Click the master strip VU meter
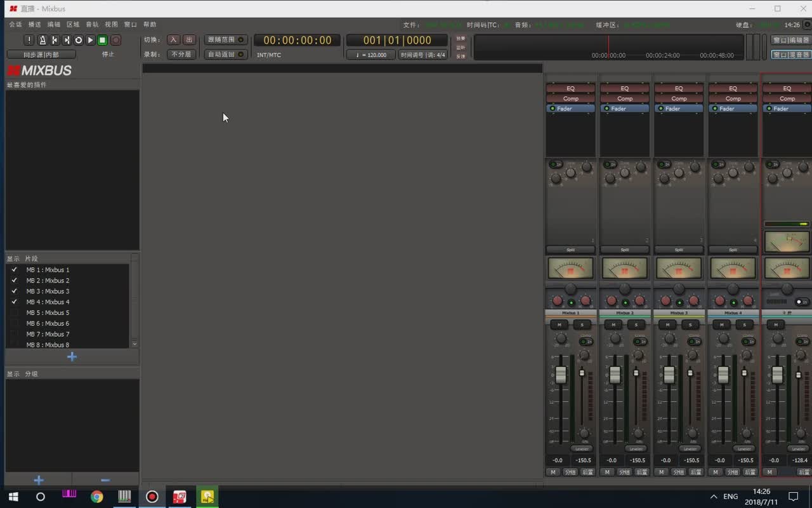This screenshot has width=812, height=508. [x=787, y=268]
